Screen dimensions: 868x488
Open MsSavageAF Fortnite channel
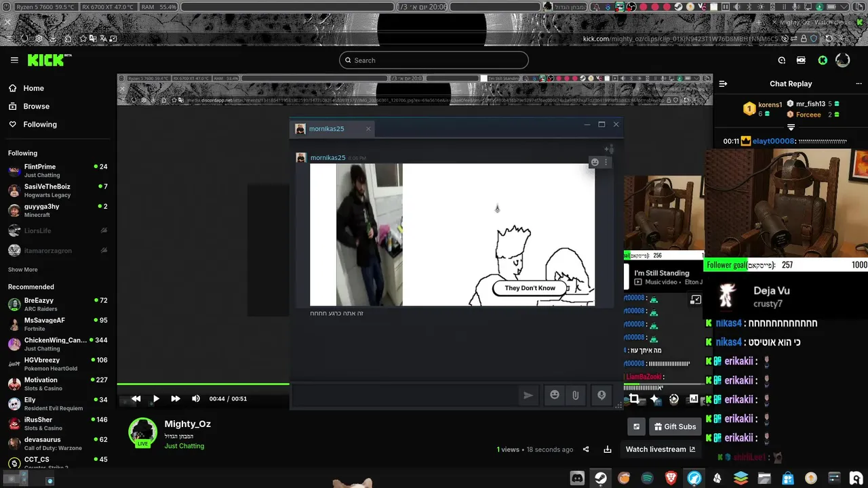tap(58, 324)
